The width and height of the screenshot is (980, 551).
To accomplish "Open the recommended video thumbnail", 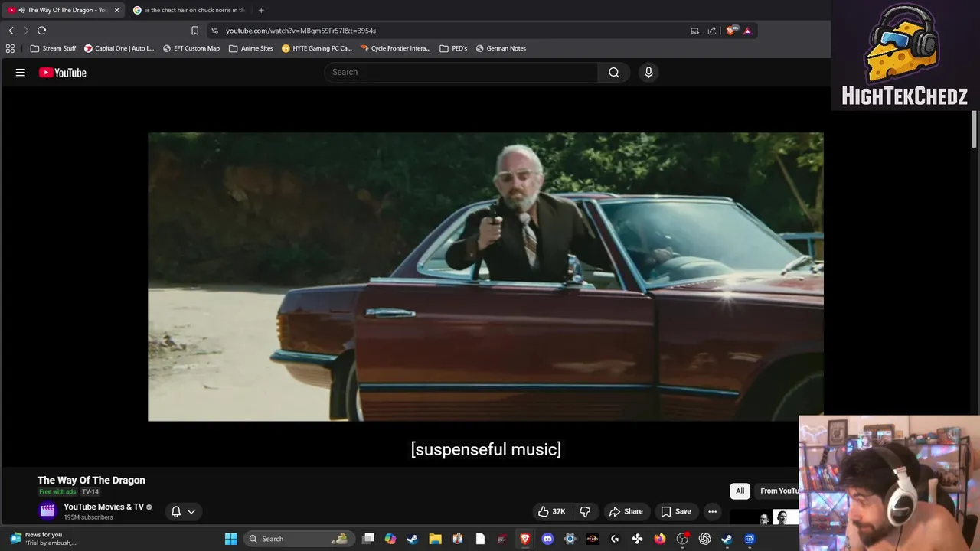I will point(764,518).
